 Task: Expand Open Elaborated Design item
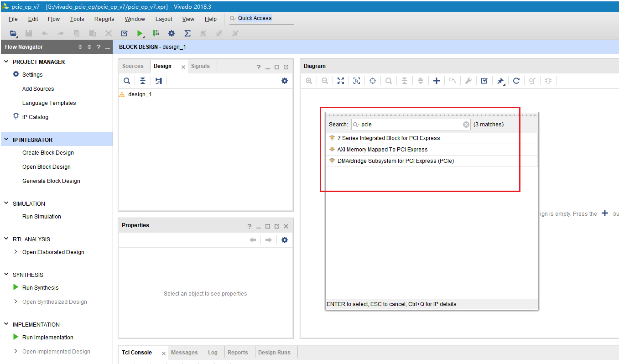pyautogui.click(x=16, y=252)
